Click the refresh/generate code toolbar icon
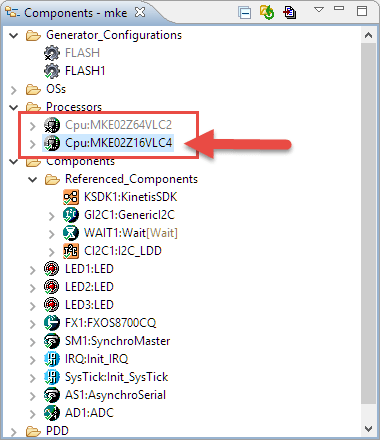 (267, 13)
